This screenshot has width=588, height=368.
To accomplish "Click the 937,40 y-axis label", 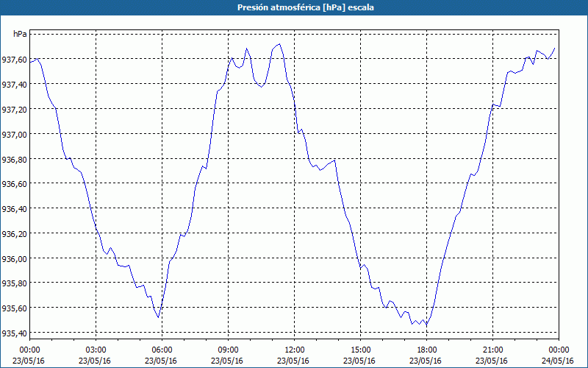I will pyautogui.click(x=14, y=84).
